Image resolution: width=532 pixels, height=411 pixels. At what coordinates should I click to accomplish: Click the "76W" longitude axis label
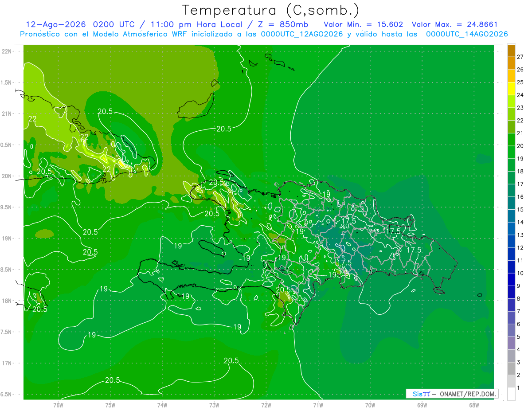tap(58, 405)
